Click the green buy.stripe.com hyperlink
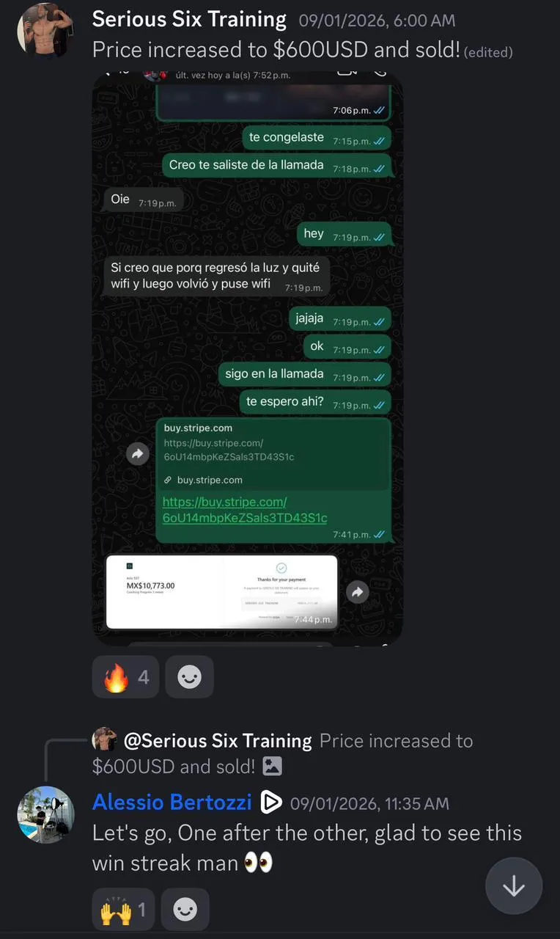This screenshot has height=939, width=560. click(245, 510)
